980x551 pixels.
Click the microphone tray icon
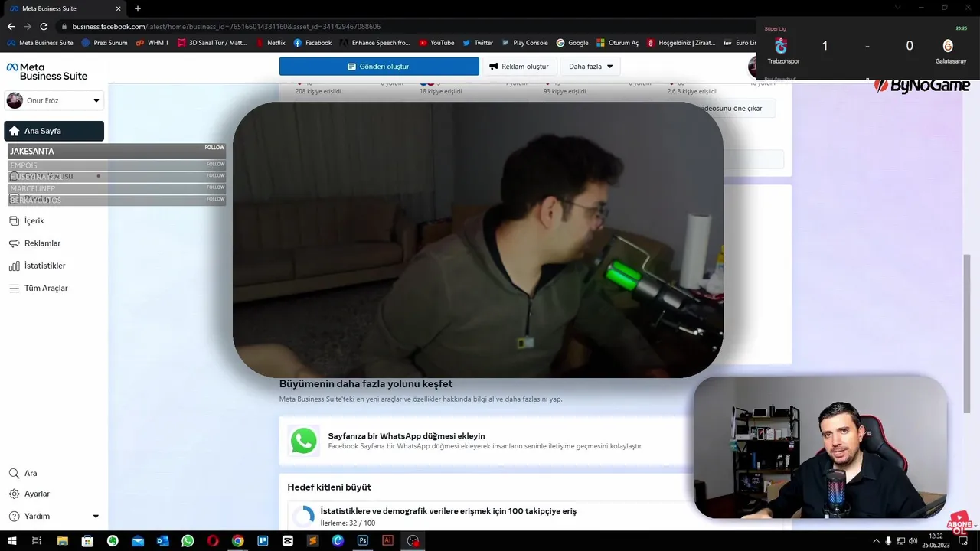(x=888, y=541)
